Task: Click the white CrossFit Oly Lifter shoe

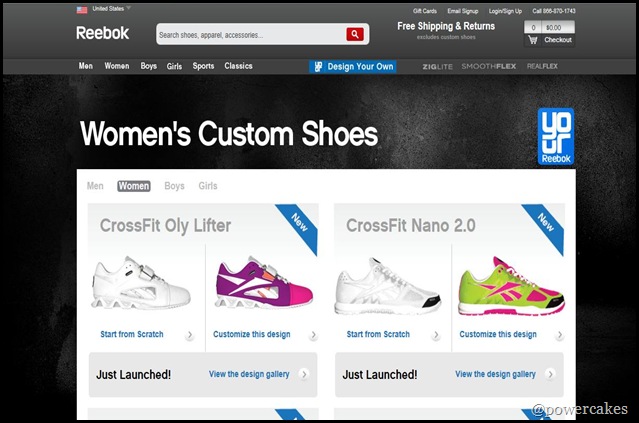Action: [x=141, y=282]
